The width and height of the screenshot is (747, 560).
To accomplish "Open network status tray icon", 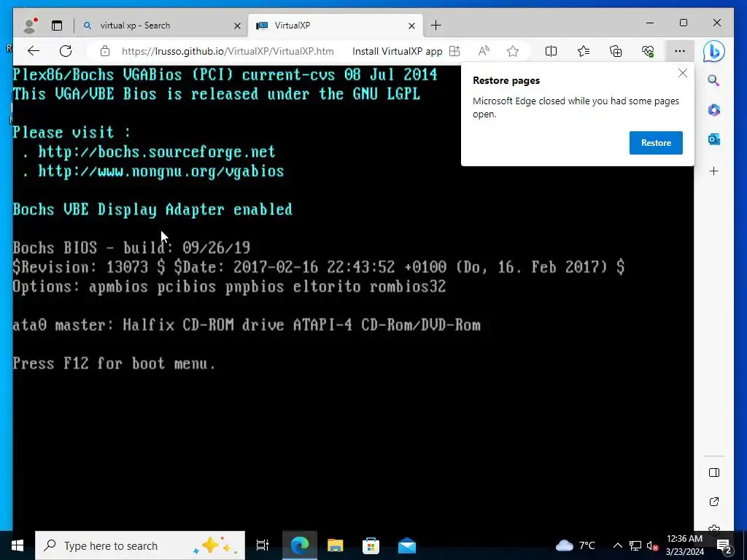I will coord(635,545).
